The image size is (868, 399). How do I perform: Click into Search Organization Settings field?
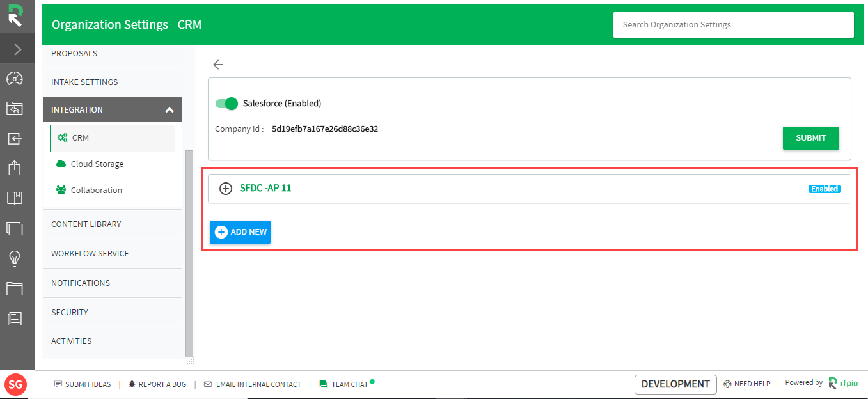pos(733,25)
